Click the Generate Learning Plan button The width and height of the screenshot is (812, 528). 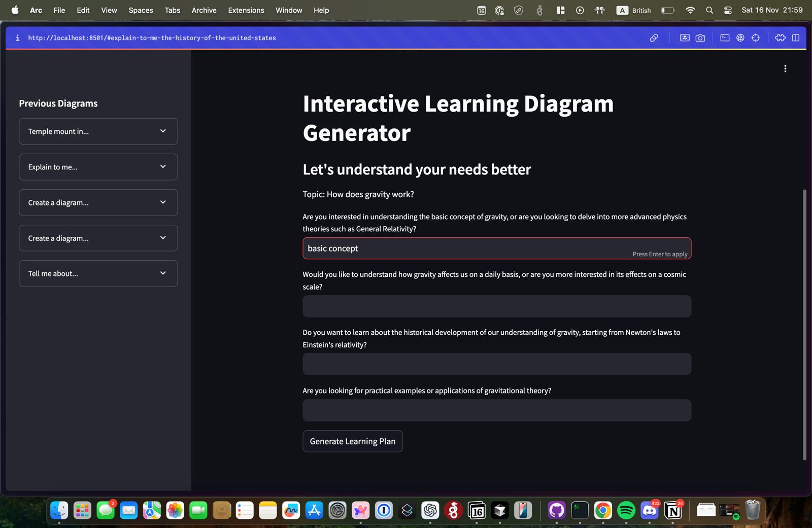[x=353, y=441]
